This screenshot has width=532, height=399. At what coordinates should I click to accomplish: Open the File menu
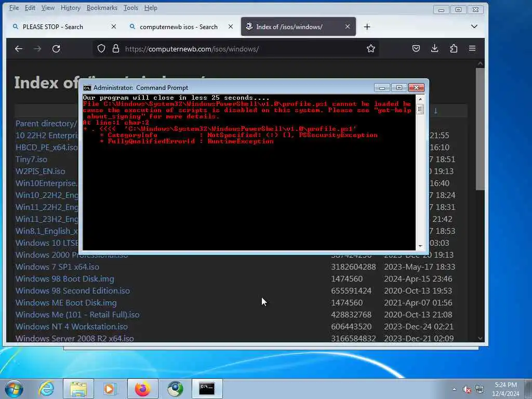pyautogui.click(x=14, y=8)
